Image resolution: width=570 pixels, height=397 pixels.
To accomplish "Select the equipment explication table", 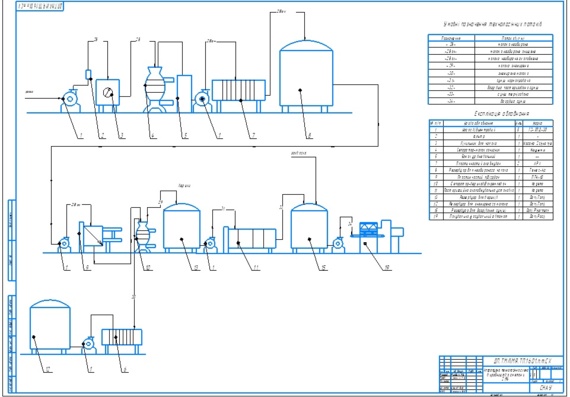I will point(491,170).
